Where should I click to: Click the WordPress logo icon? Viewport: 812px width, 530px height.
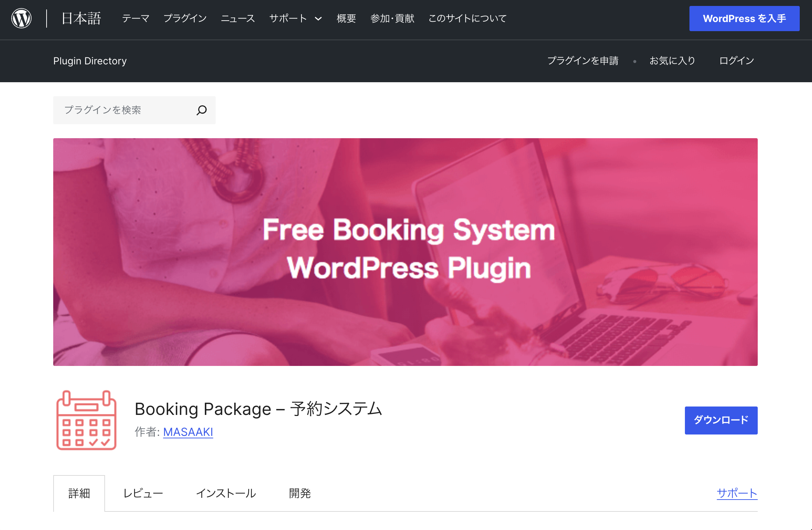pos(21,18)
